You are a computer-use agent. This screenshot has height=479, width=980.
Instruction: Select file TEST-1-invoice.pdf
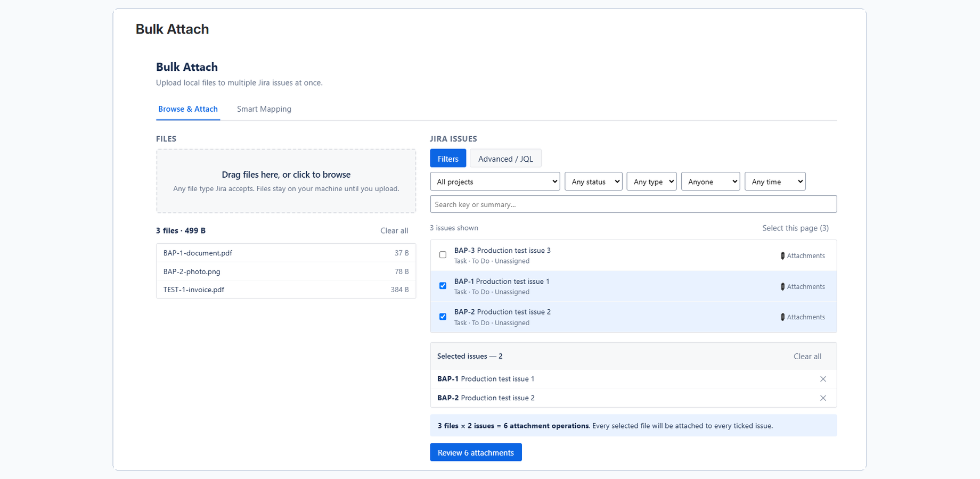pyautogui.click(x=286, y=290)
